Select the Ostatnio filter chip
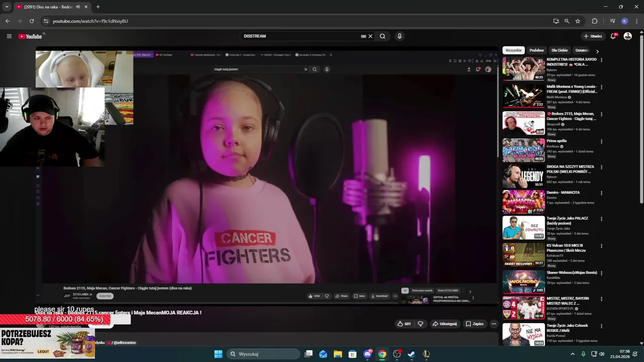 582,50
